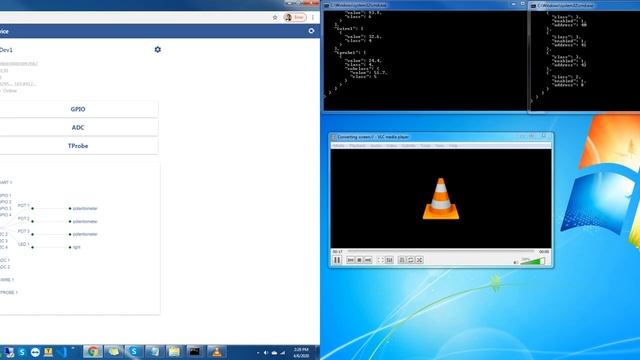Open the VLC View menu
This screenshot has height=360, width=640.
[440, 146]
